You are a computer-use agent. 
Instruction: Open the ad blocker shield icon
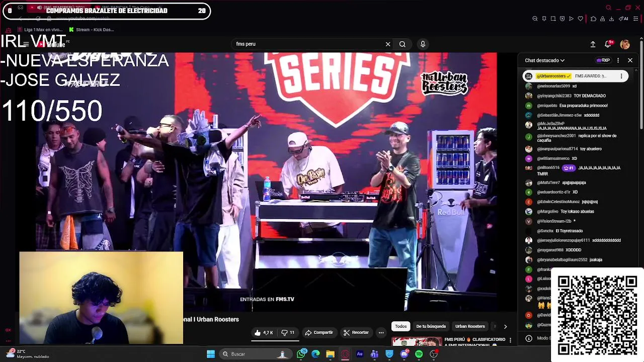pyautogui.click(x=562, y=19)
